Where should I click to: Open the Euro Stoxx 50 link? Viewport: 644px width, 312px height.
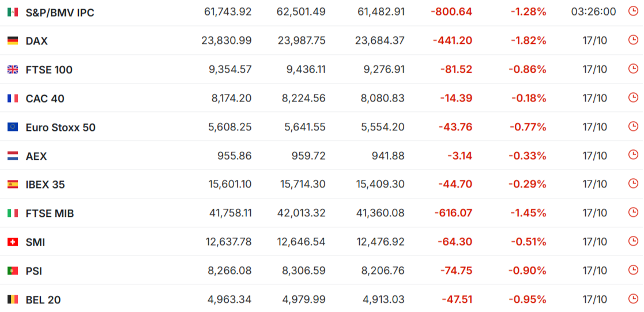coord(61,127)
